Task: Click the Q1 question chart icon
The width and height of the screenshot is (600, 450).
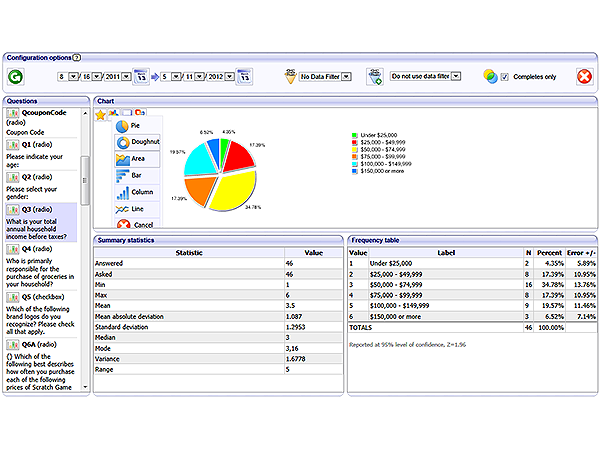Action: click(13, 144)
